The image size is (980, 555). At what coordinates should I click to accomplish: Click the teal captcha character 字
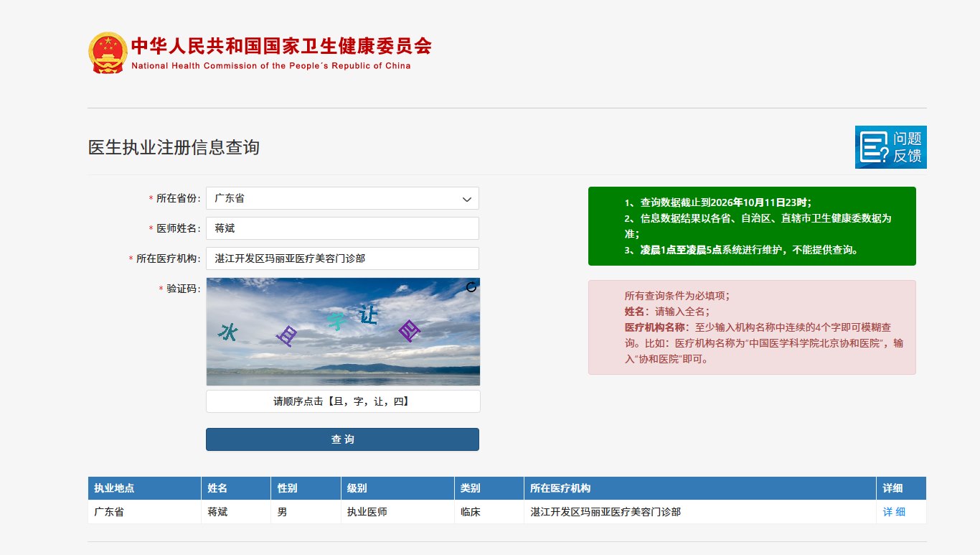click(x=336, y=321)
